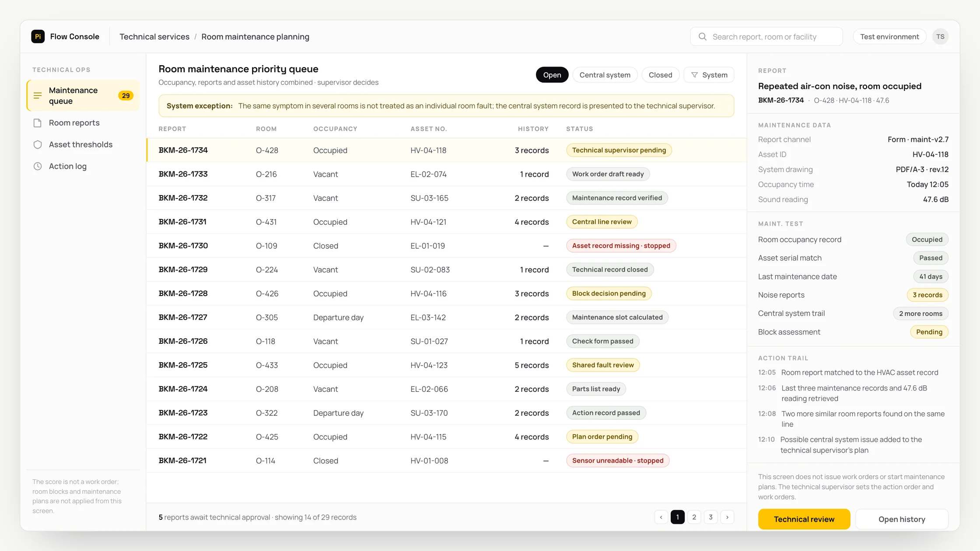
Task: Click Plan order pending status badge
Action: coord(602,437)
